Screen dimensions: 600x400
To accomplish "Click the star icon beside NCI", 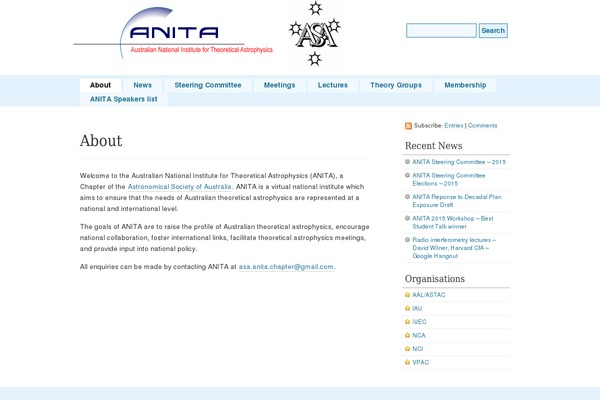I will point(408,349).
